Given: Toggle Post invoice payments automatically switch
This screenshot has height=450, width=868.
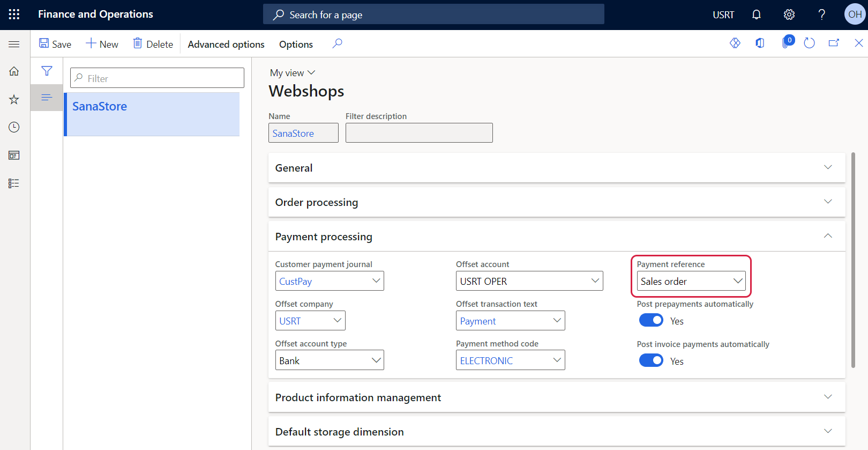Looking at the screenshot, I should pos(651,360).
